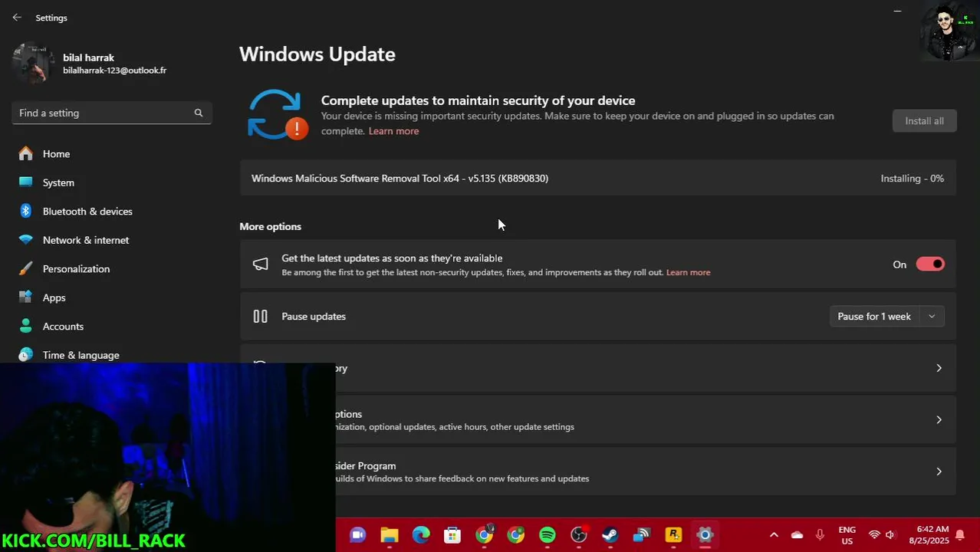Viewport: 980px width, 552px height.
Task: Click the volume speaker tray icon
Action: click(x=890, y=535)
